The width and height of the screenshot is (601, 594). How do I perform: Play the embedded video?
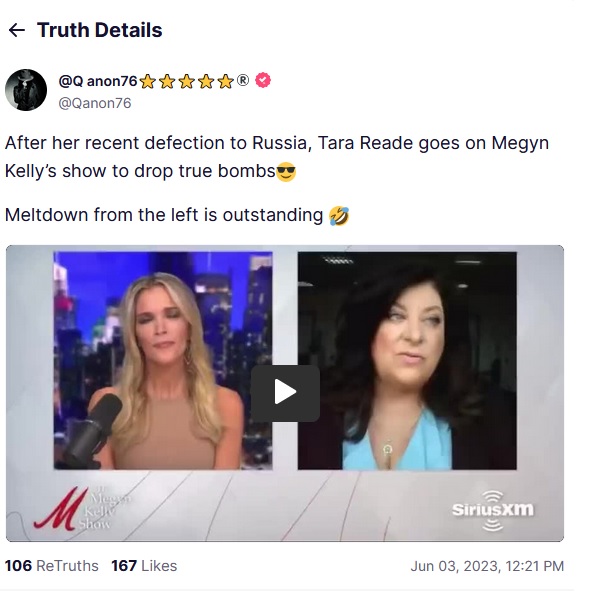click(x=285, y=393)
